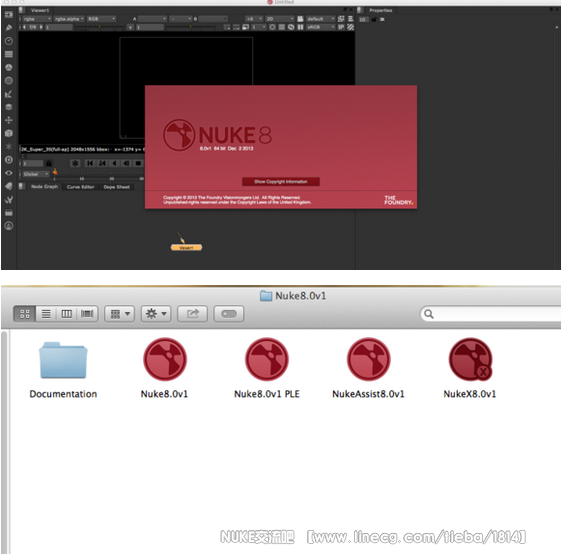Click Show Copyright Information button
Viewport: 561px width, 554px height.
click(x=281, y=182)
